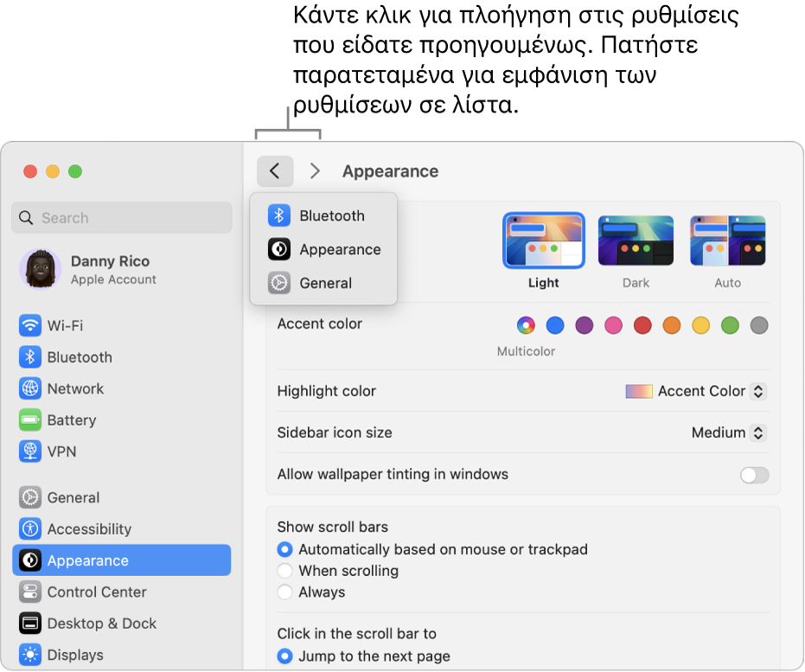Click Bluetooth icon in history popup
Screen dimensions: 805x672
(x=278, y=215)
